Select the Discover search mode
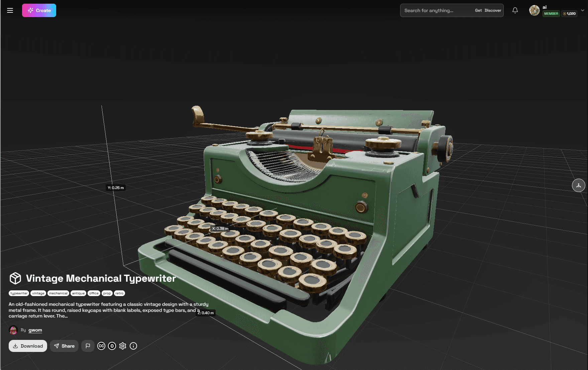 pos(493,10)
